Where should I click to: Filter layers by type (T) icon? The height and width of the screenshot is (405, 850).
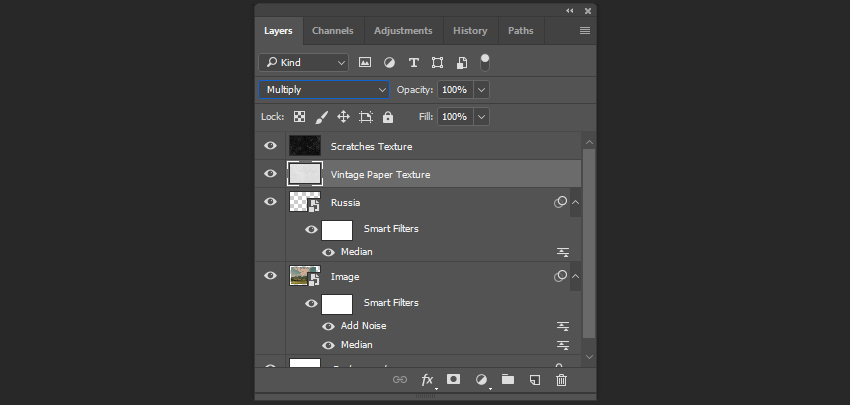coord(413,62)
